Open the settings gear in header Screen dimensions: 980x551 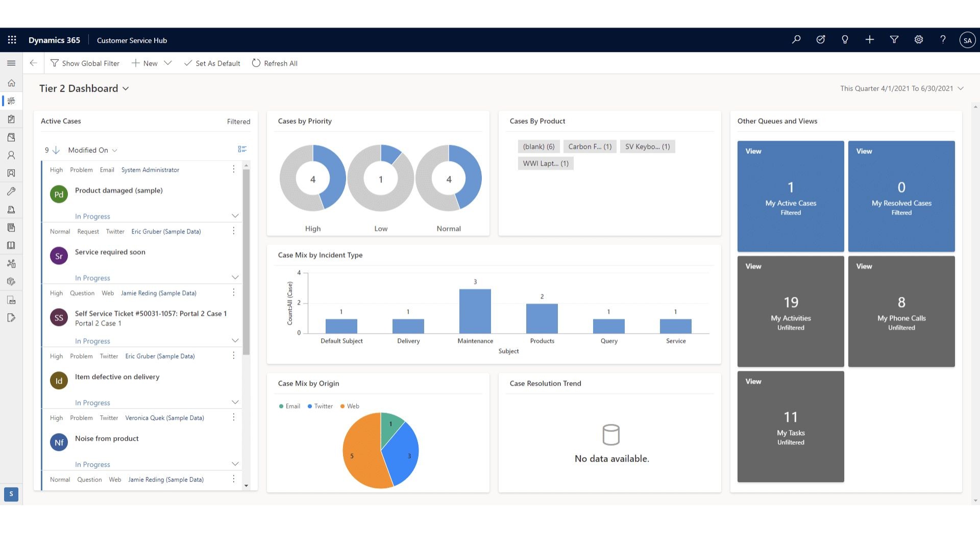[918, 40]
